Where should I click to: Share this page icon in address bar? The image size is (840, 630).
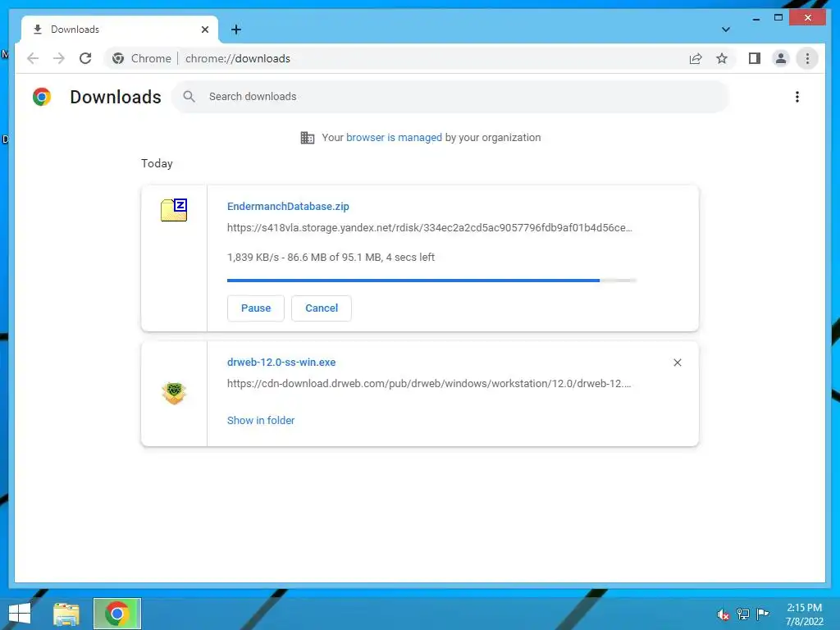tap(696, 58)
